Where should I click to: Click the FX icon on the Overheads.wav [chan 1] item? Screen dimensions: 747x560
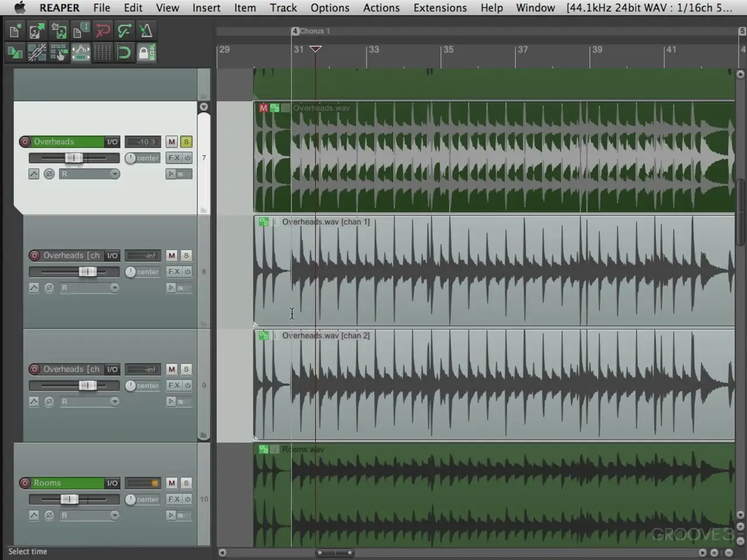[264, 222]
